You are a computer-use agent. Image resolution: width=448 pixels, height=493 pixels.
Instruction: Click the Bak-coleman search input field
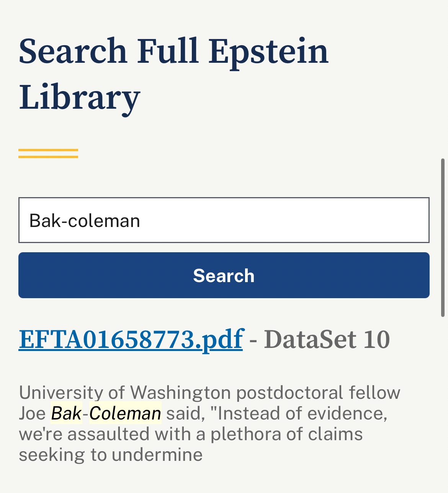224,220
